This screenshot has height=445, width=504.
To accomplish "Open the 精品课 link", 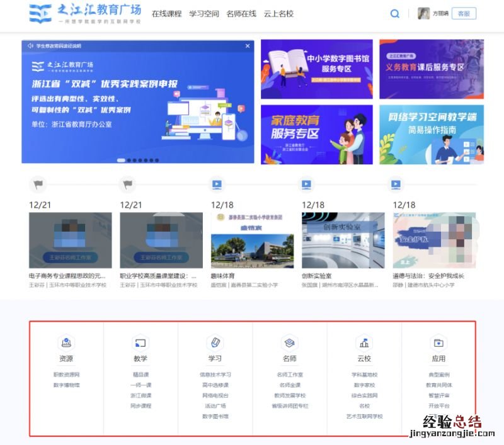I will pyautogui.click(x=140, y=375).
